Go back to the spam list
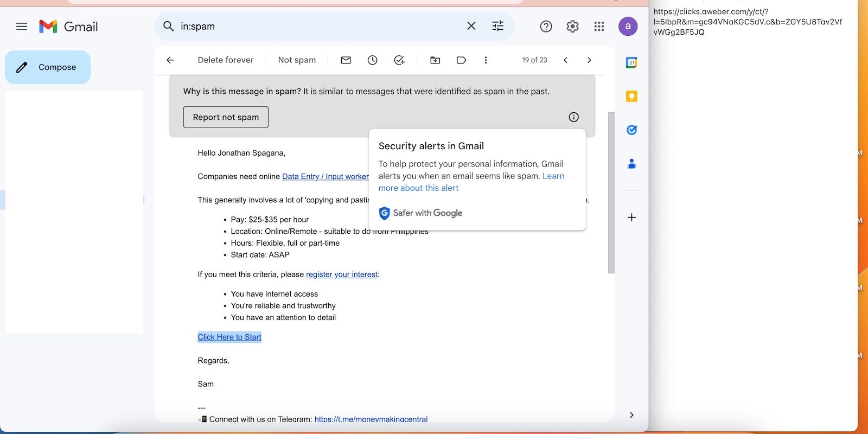Viewport: 868px width, 434px height. pyautogui.click(x=170, y=60)
